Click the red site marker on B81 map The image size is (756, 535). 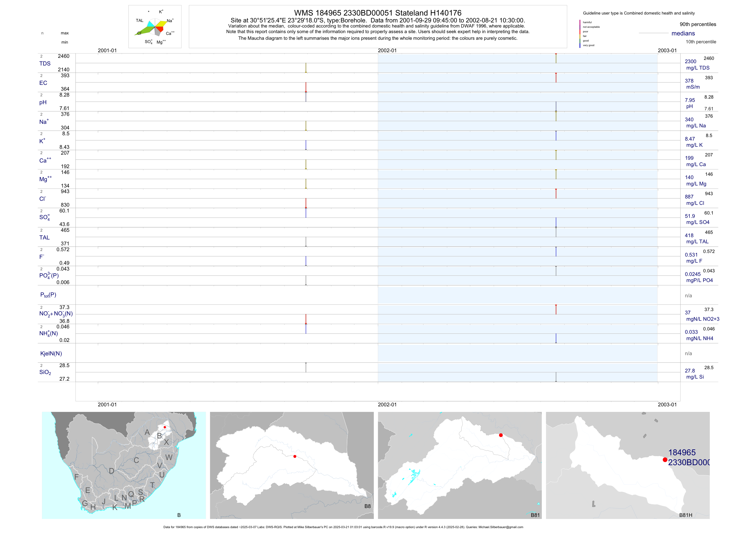click(501, 435)
